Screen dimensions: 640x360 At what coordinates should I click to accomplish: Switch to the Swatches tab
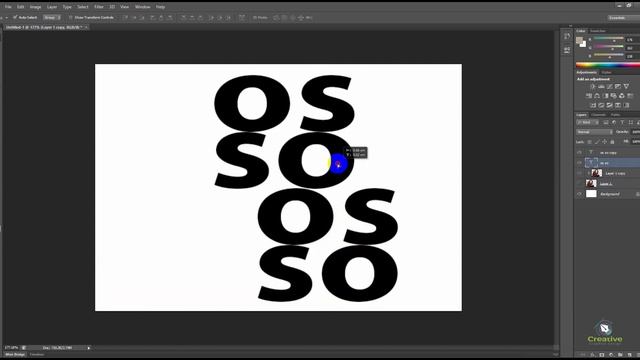point(598,31)
